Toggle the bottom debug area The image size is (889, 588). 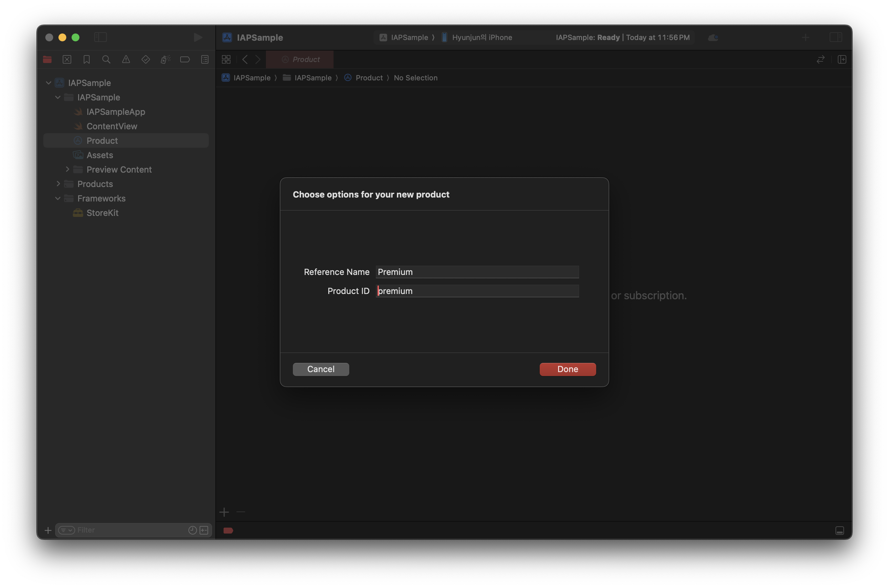tap(839, 530)
